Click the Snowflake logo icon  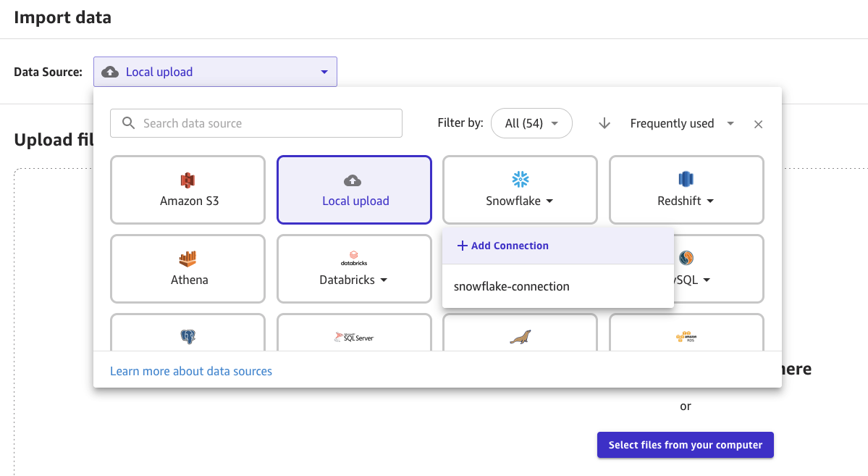pos(521,179)
